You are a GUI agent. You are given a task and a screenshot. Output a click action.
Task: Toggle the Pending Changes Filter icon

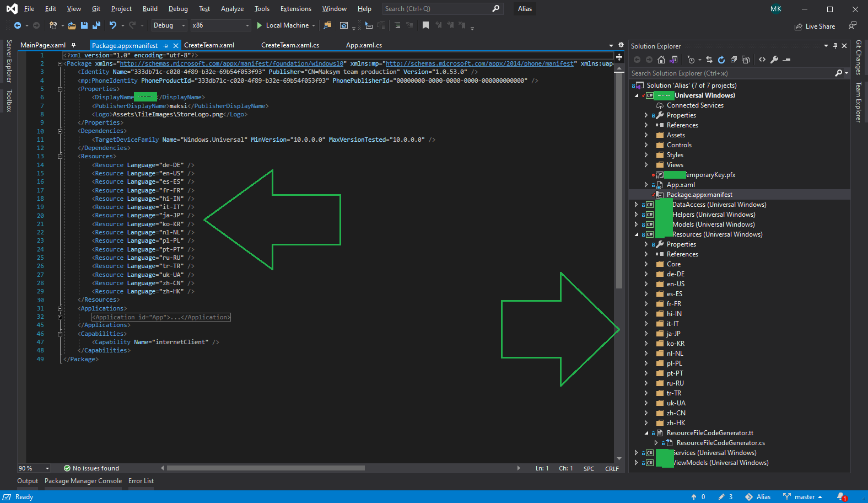click(691, 60)
